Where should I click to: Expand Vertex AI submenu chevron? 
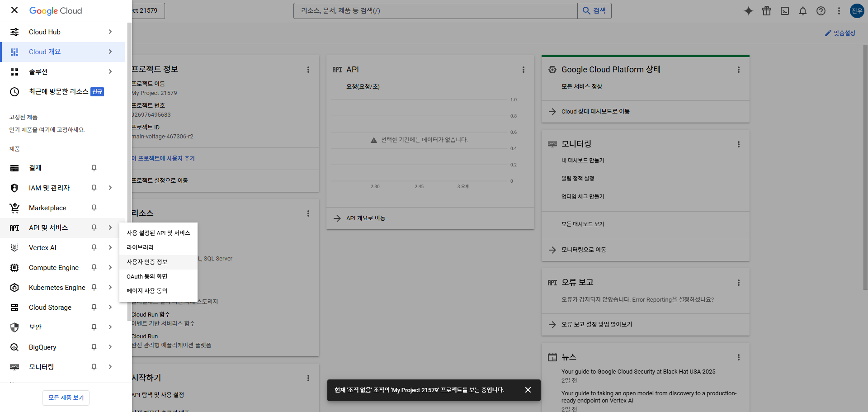click(x=110, y=247)
